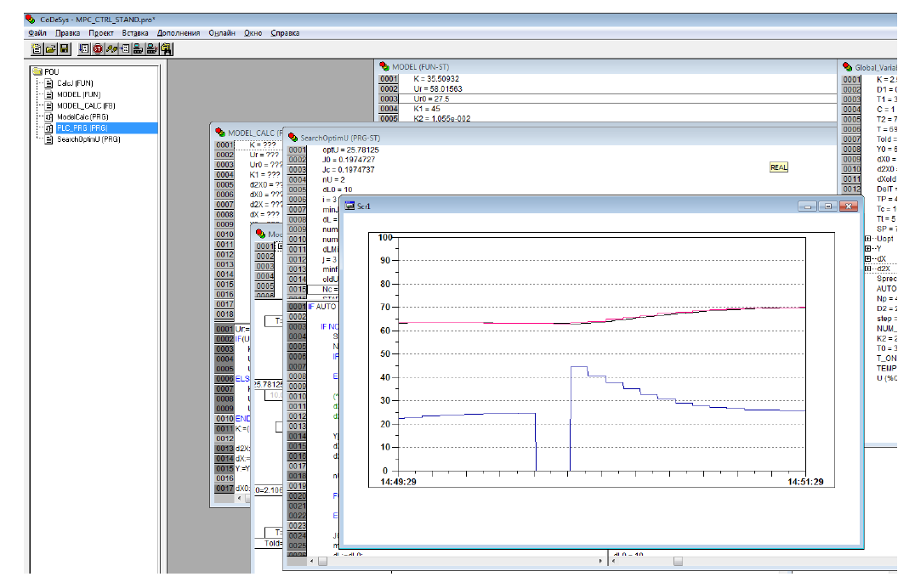Select MODEL_CALC (FB) in the POU tree
915x588 pixels.
tap(85, 105)
